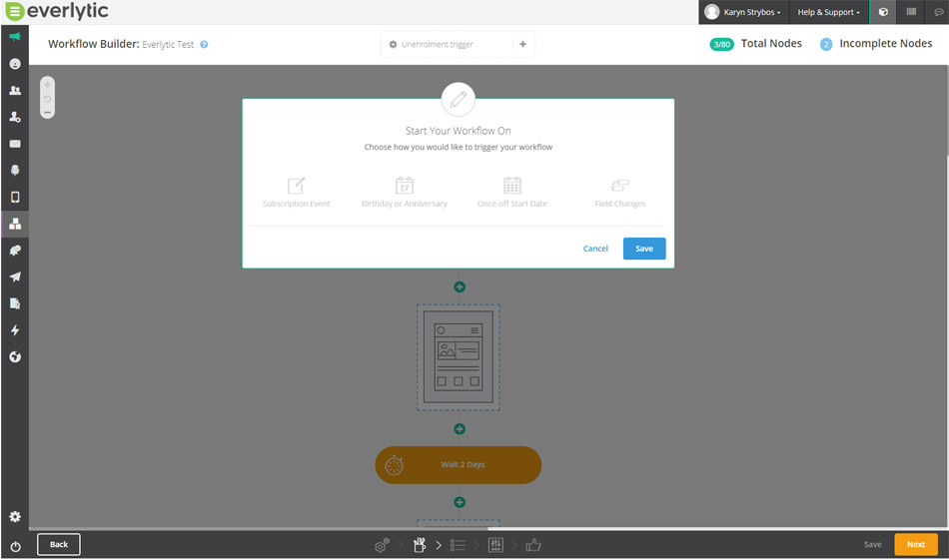Select Once-off Start Date trigger
The width and height of the screenshot is (949, 560).
click(511, 186)
